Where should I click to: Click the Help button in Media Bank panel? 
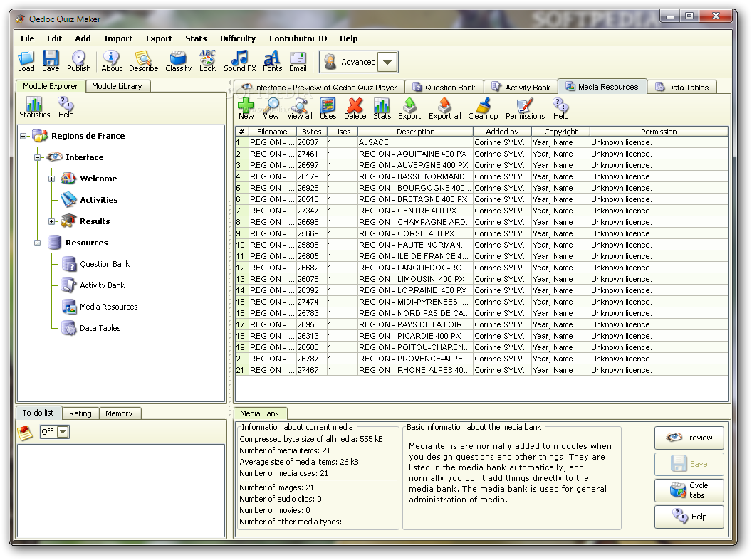[689, 517]
